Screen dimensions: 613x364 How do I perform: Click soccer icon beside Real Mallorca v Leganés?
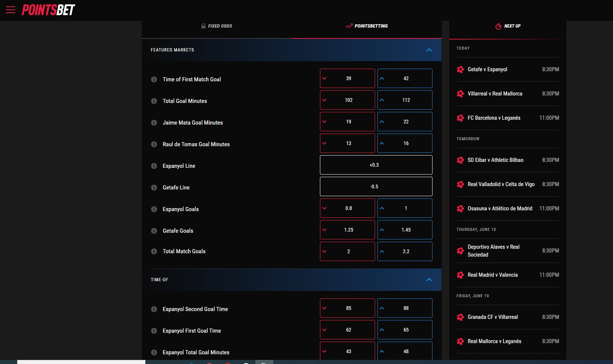[x=460, y=341]
